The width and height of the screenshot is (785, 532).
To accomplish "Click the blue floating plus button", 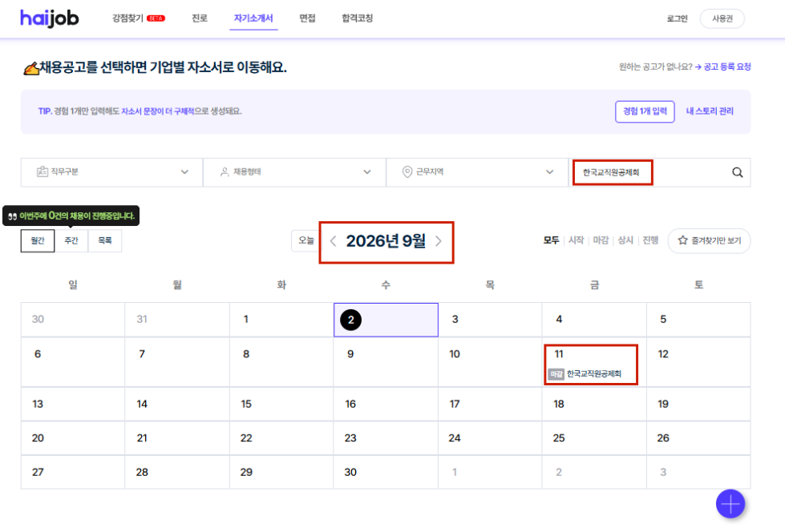I will [730, 503].
